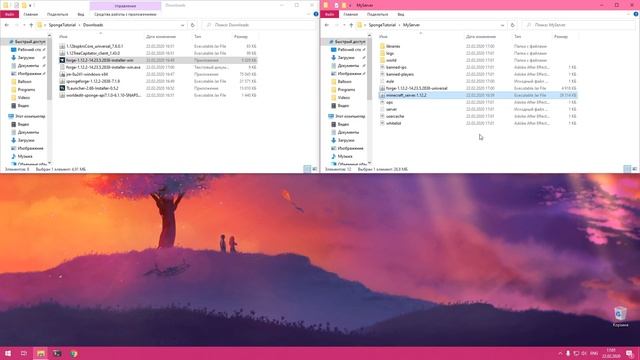640x360 pixels.
Task: Go back in MyServer window
Action: pyautogui.click(x=327, y=25)
